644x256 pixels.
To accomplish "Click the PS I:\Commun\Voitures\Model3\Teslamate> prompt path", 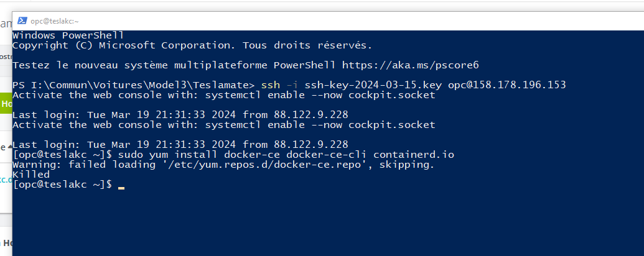I will 134,85.
